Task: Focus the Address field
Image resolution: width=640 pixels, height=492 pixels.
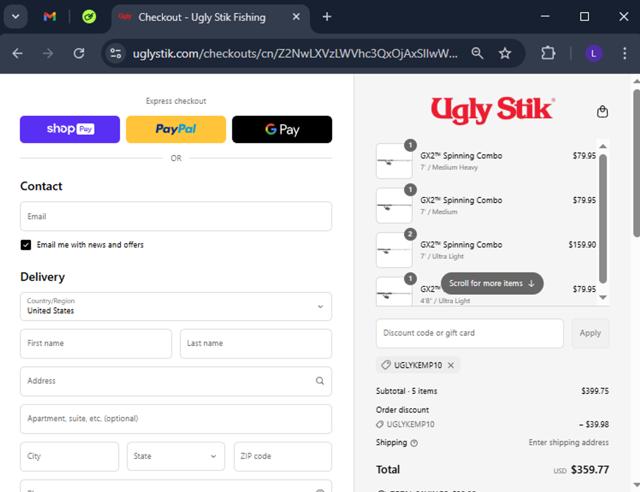Action: click(x=176, y=381)
